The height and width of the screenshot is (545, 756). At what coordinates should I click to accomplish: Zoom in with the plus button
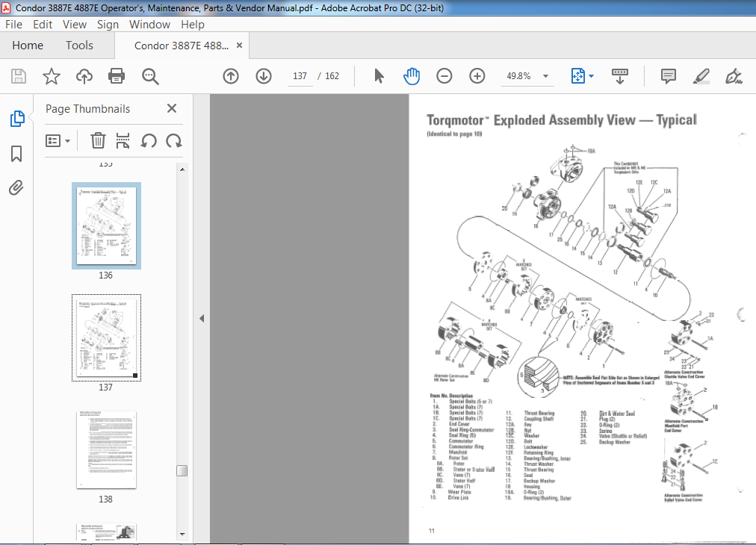477,76
